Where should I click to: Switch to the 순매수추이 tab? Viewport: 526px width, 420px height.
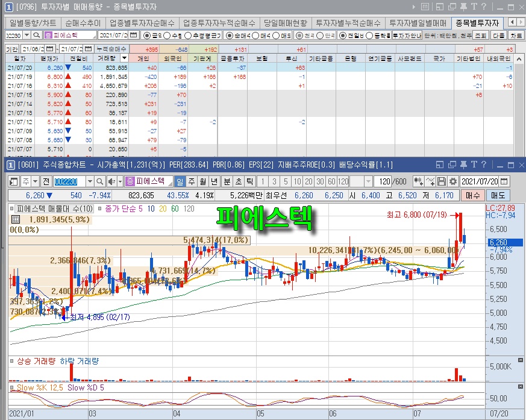pyautogui.click(x=83, y=23)
